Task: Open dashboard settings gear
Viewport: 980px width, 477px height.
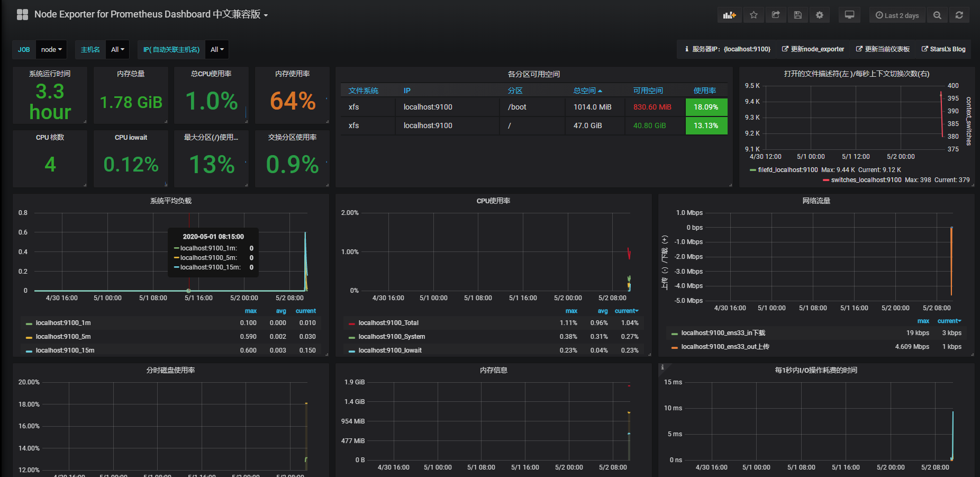Action: click(820, 15)
